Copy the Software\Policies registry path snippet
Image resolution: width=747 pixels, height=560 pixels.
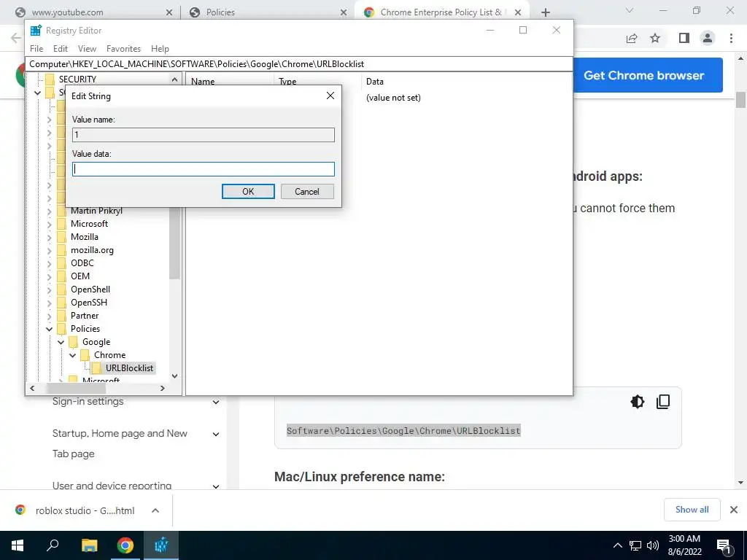663,402
